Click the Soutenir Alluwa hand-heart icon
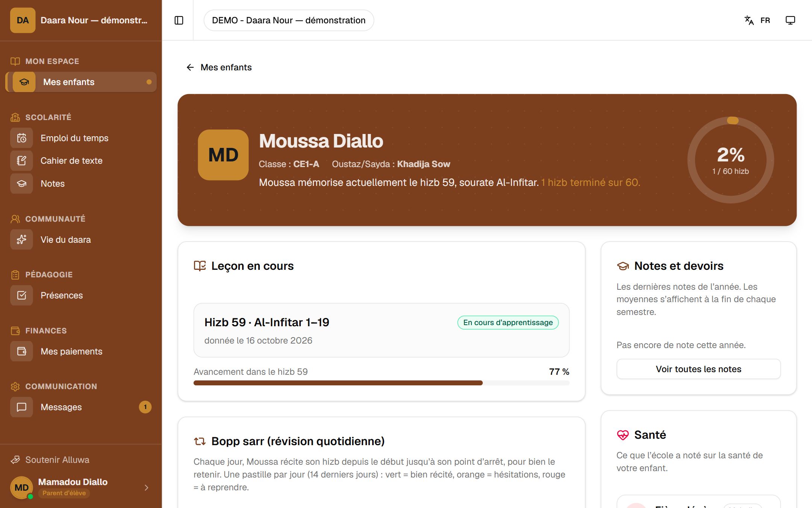Screen dimensions: 812x508 pyautogui.click(x=15, y=460)
